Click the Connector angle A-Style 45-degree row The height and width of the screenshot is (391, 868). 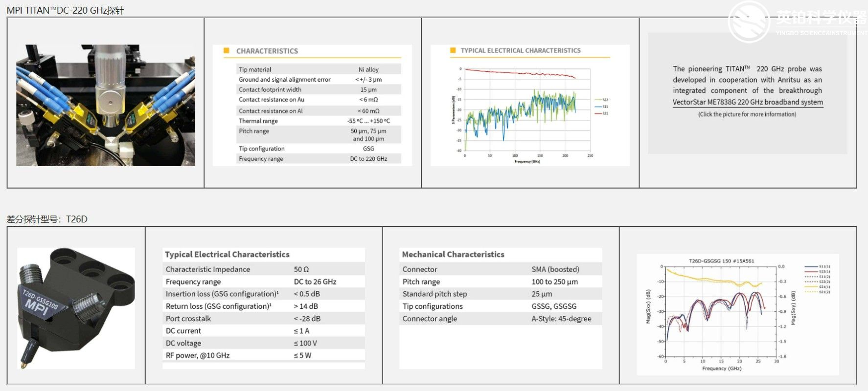tap(500, 319)
